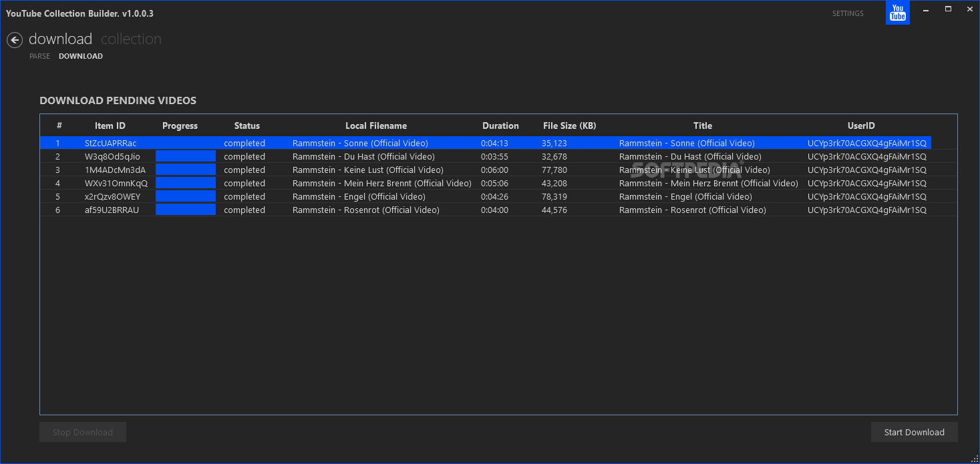The height and width of the screenshot is (464, 980).
Task: Click duration value 0:06:00
Action: 494,170
